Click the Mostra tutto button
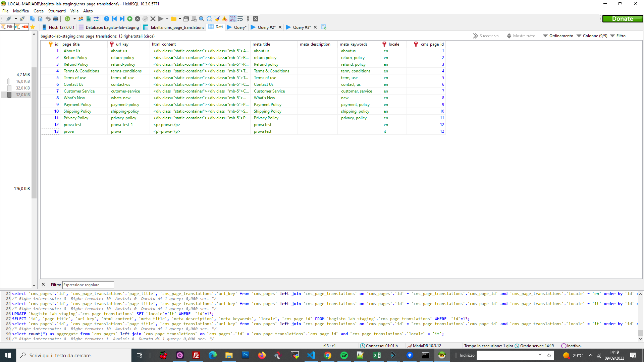The image size is (644, 362). pyautogui.click(x=523, y=36)
